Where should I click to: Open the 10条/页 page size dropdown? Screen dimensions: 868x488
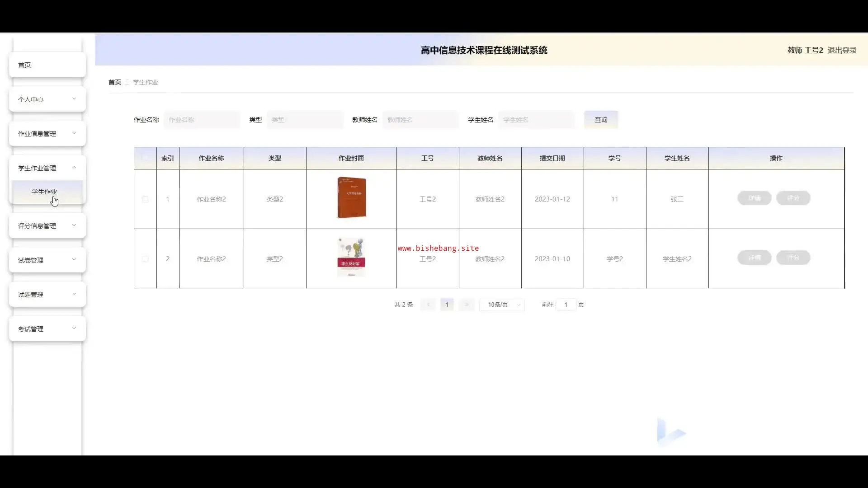[x=502, y=305]
